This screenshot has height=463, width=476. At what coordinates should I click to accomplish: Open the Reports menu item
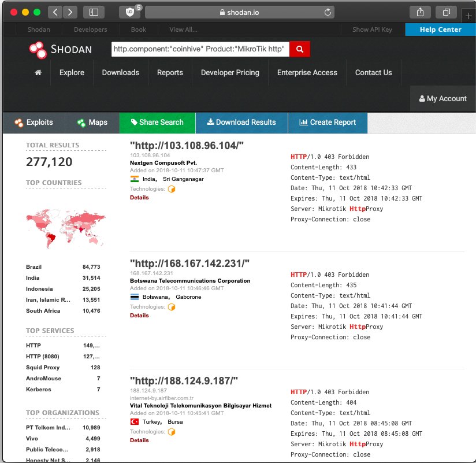(x=170, y=73)
